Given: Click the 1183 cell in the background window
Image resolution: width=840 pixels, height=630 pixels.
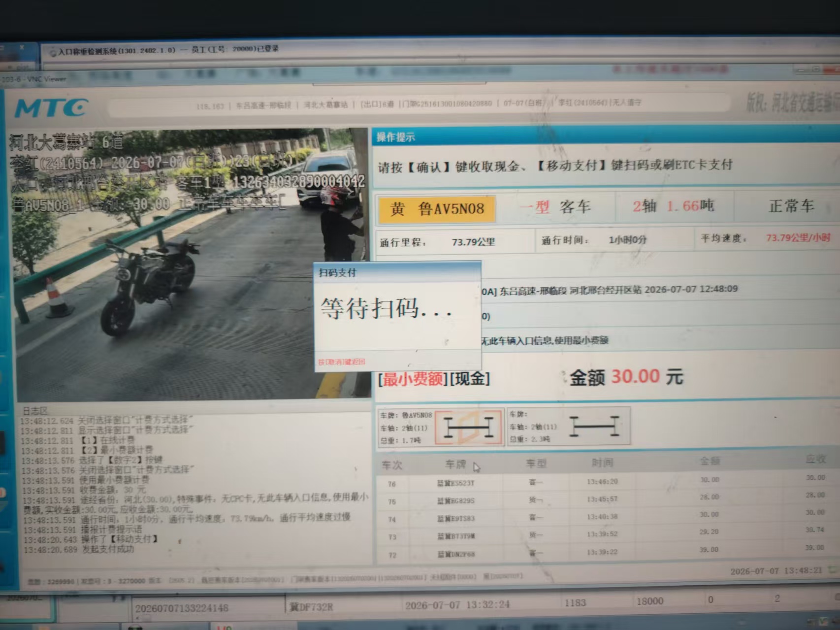Looking at the screenshot, I should [575, 602].
